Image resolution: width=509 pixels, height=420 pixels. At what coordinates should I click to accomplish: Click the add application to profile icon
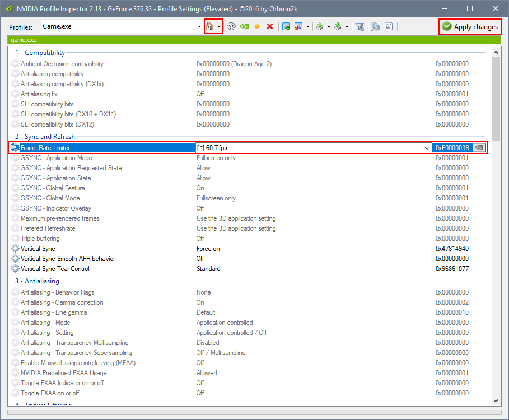(x=286, y=26)
